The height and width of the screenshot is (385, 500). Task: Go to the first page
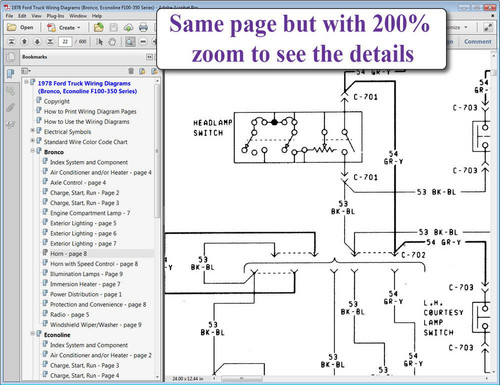[x=11, y=42]
